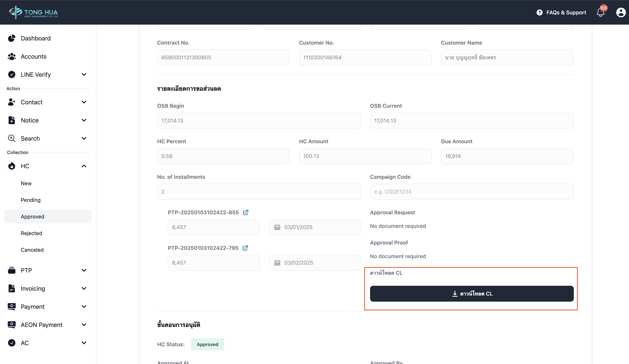
Task: Click the Payment cash icon
Action: tap(12, 307)
